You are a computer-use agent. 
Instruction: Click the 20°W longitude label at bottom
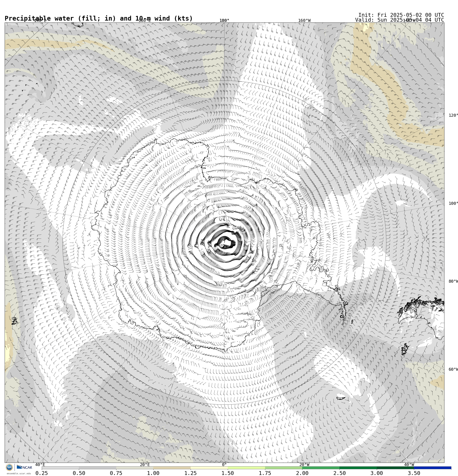pos(304,465)
